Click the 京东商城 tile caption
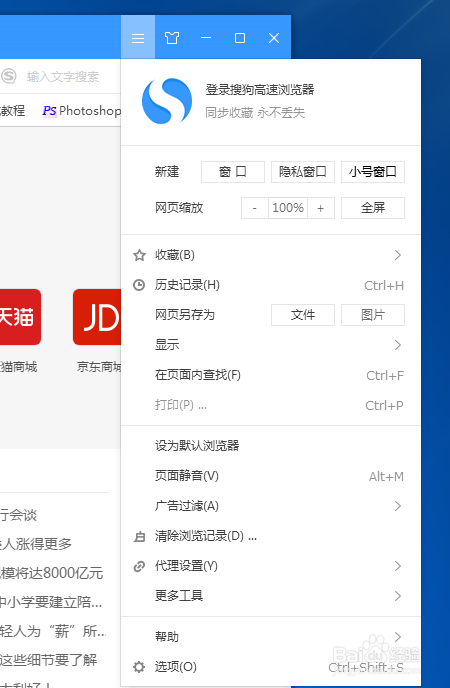The width and height of the screenshot is (450, 688). pos(99,367)
